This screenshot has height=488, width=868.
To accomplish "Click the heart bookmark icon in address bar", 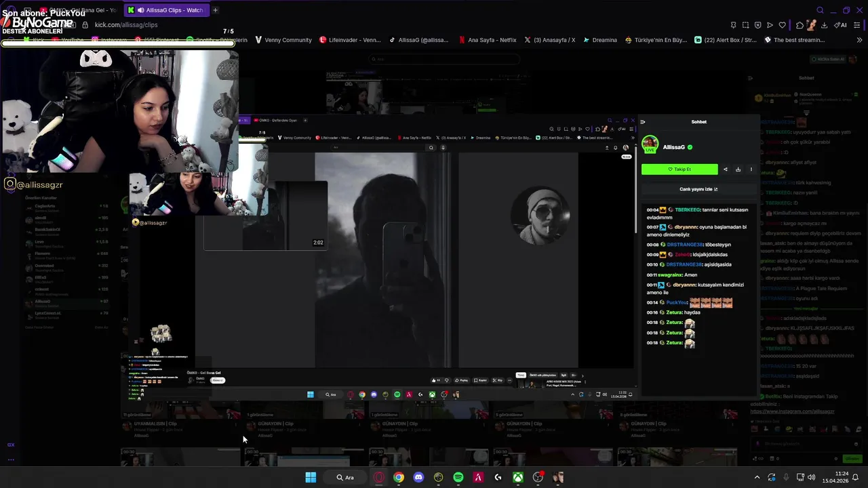I will 782,25.
